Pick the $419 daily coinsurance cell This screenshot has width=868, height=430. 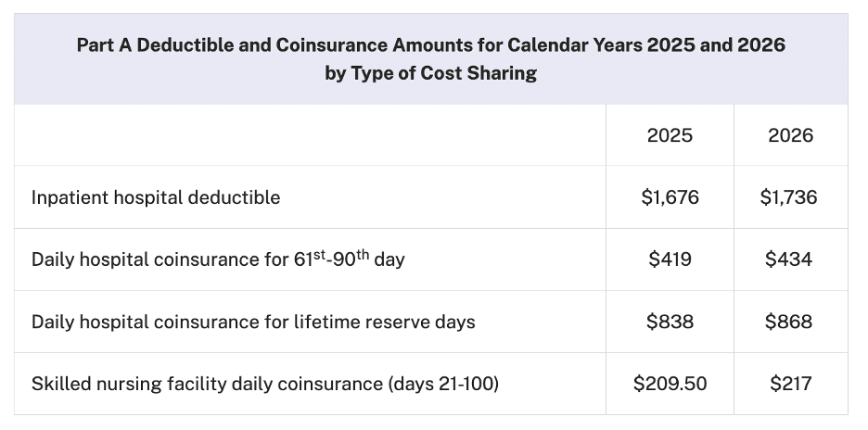tap(670, 259)
